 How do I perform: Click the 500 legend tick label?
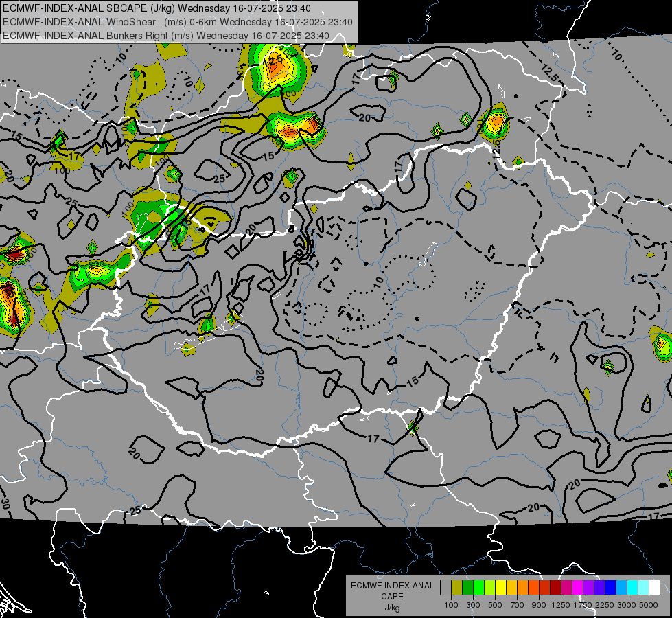coord(495,605)
